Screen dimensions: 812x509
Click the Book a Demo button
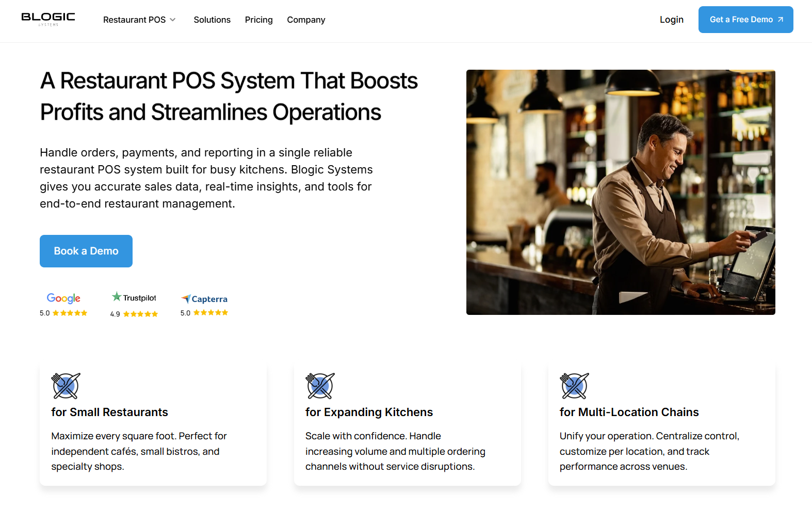(x=86, y=251)
